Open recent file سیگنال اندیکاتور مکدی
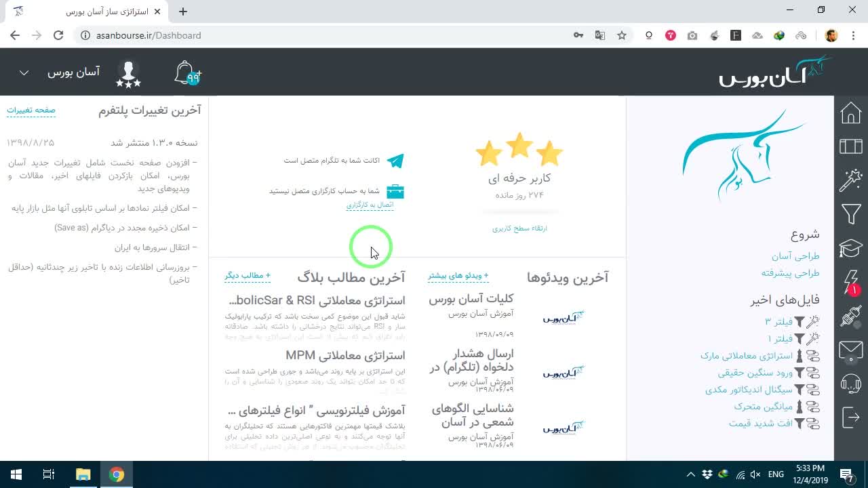868x488 pixels. 749,390
